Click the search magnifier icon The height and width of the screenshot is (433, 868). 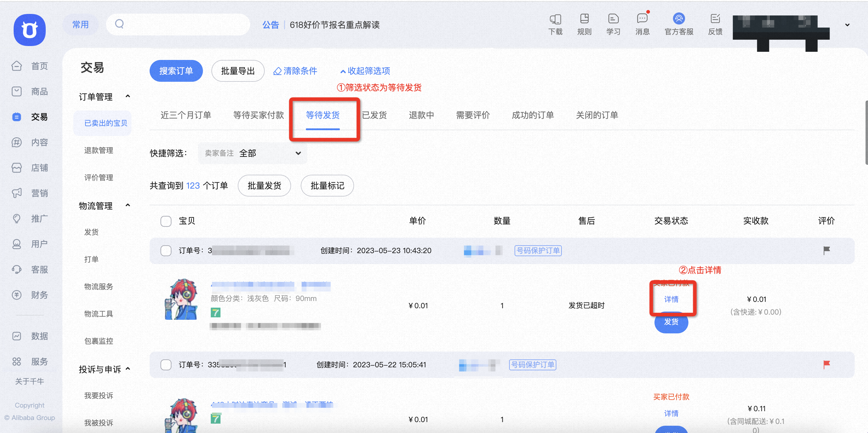pos(120,24)
